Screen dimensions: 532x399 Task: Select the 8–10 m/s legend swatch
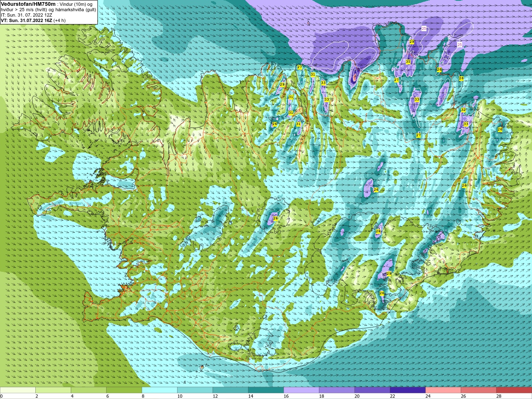(160, 390)
